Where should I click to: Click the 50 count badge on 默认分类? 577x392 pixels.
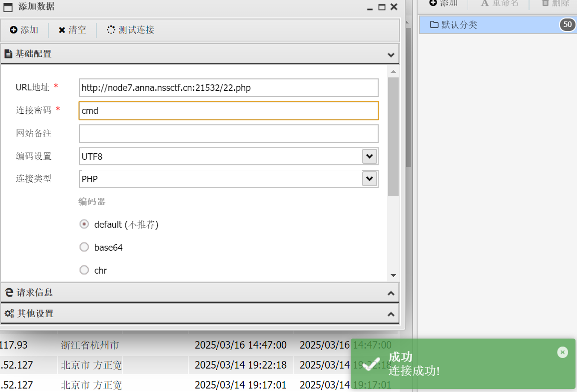click(x=568, y=24)
